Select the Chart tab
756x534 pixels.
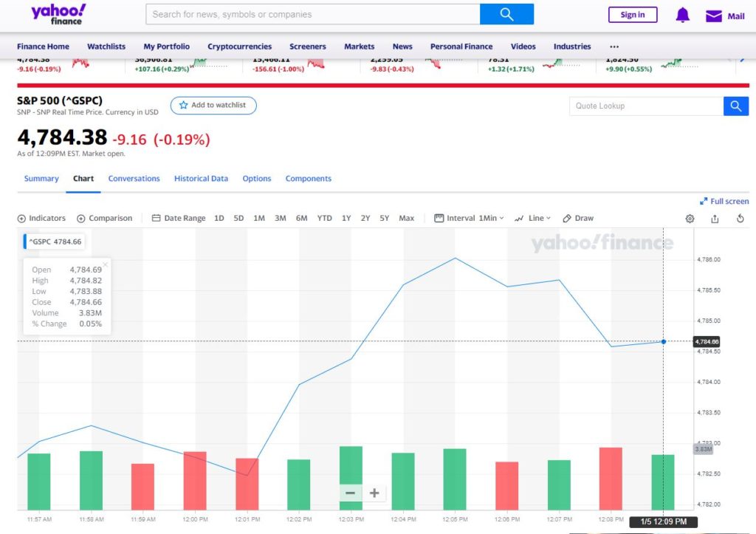click(x=83, y=179)
